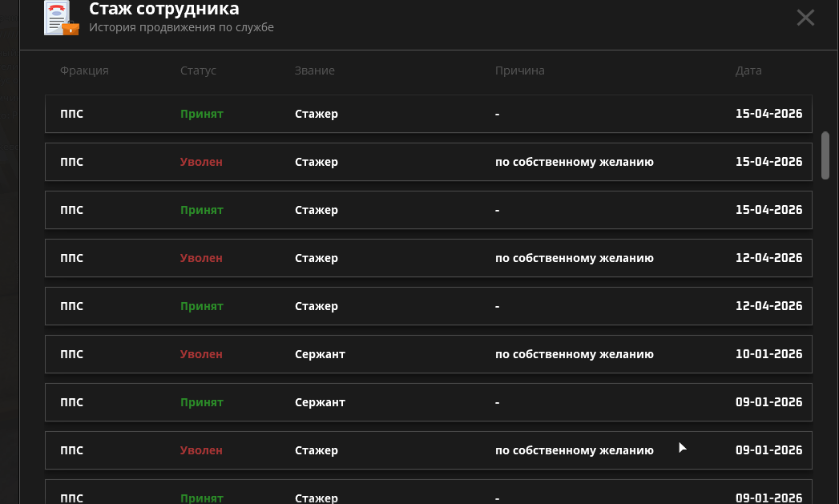839x504 pixels.
Task: Click the dismissal reason in the 12-04-2026 row
Action: (574, 258)
